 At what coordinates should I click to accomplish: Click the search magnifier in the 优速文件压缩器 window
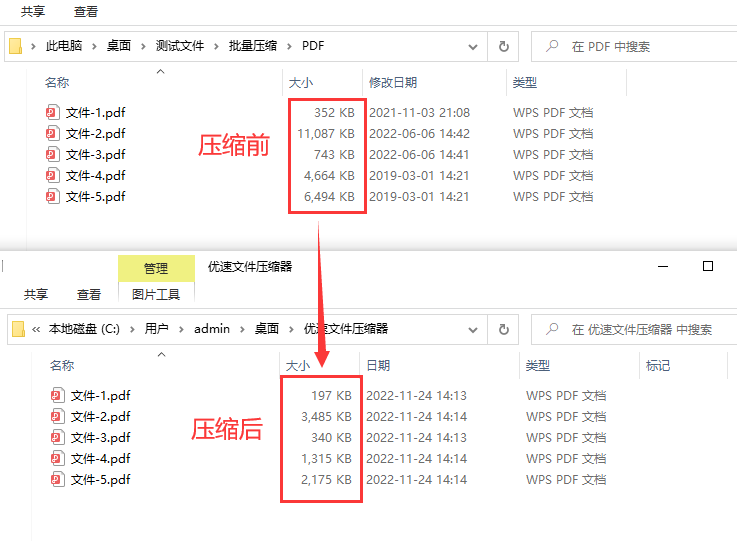(552, 329)
